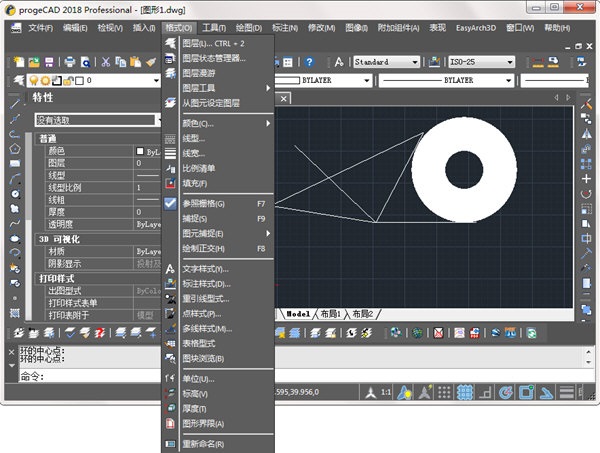The image size is (600, 453).
Task: Toggle Ortho mode in status bar
Action: click(485, 392)
